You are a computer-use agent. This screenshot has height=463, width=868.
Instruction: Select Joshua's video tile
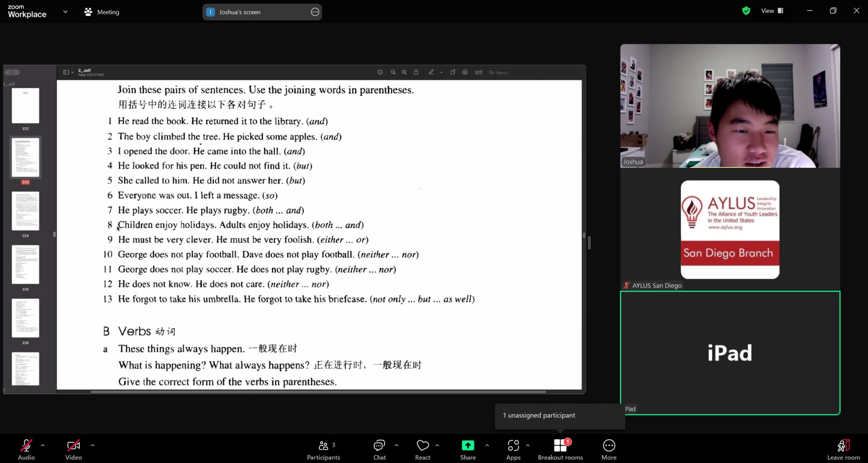click(x=730, y=106)
